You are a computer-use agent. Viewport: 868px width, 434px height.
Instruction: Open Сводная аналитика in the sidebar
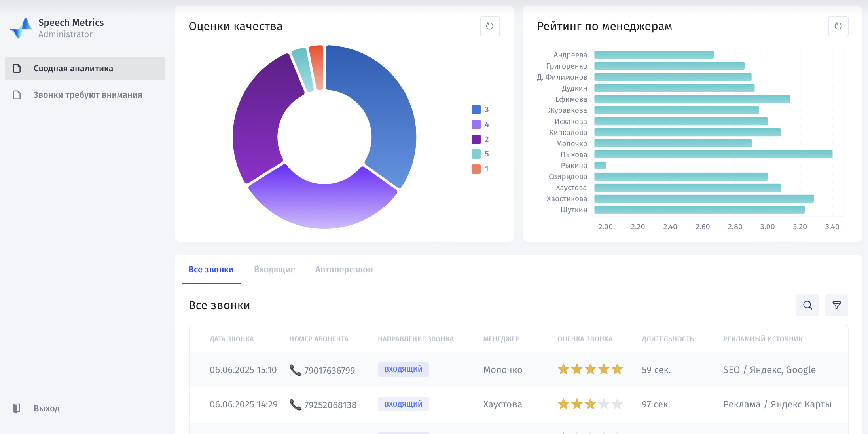85,69
